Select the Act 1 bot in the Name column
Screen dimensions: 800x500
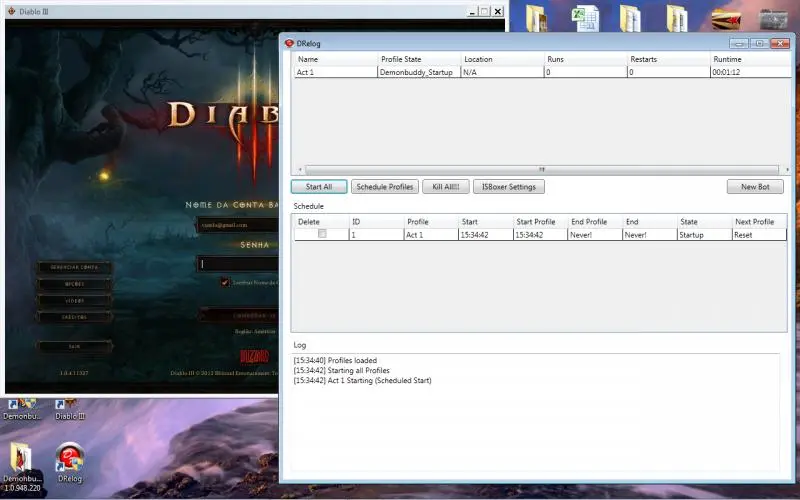tap(336, 72)
